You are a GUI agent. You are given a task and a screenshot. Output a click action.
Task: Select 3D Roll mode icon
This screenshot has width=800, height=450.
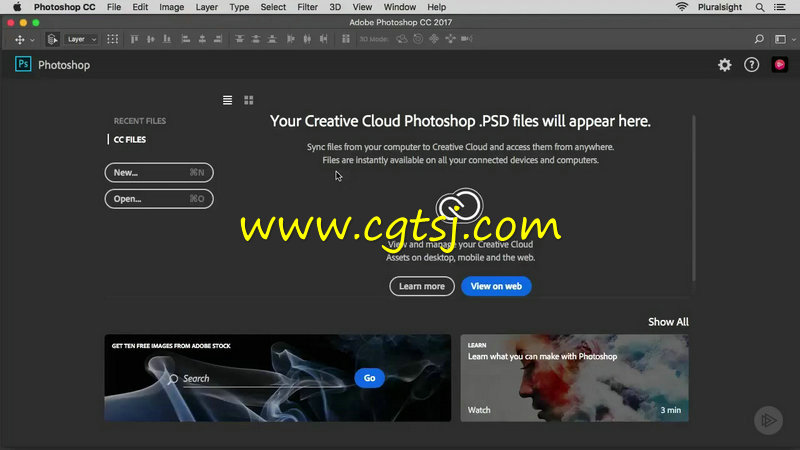418,39
